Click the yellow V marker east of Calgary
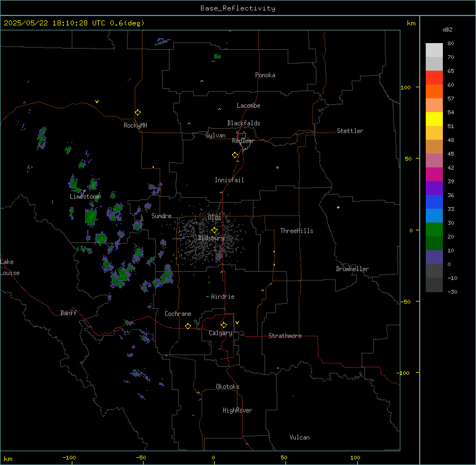476x465 pixels. tap(237, 323)
